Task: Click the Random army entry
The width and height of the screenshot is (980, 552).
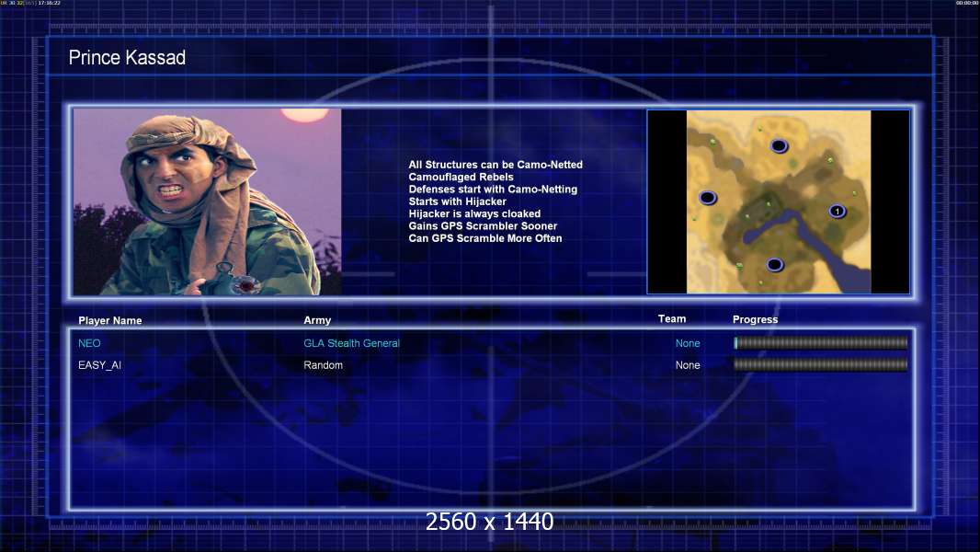Action: 323,365
